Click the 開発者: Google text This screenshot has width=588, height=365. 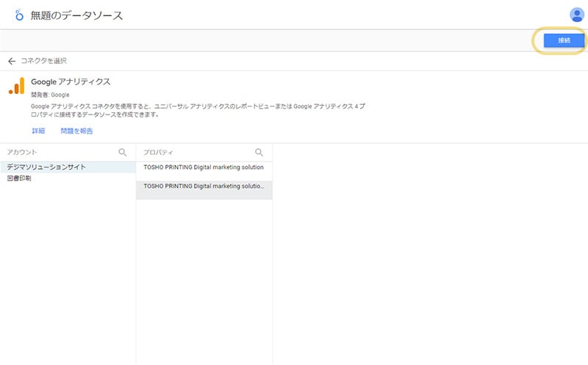coord(50,95)
